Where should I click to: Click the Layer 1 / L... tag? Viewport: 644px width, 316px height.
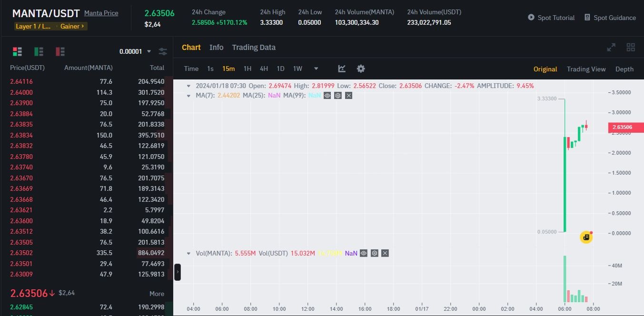pos(33,26)
